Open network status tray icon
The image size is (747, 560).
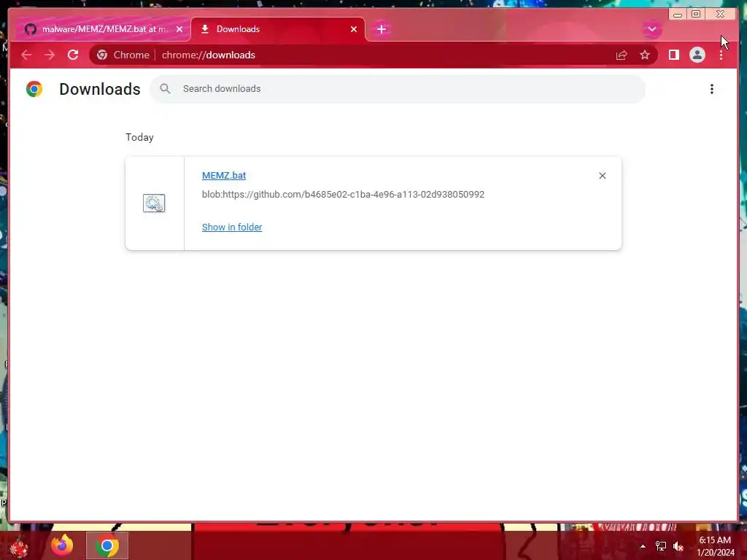[661, 546]
